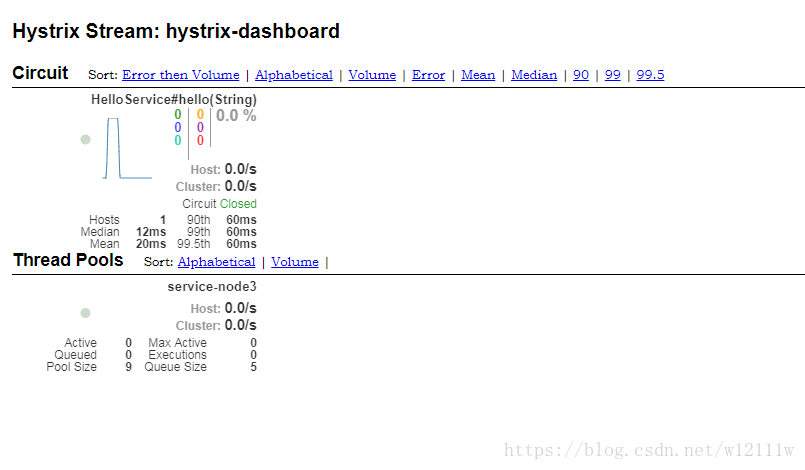The width and height of the screenshot is (805, 470).
Task: Click the Circuit section heading
Action: point(40,73)
